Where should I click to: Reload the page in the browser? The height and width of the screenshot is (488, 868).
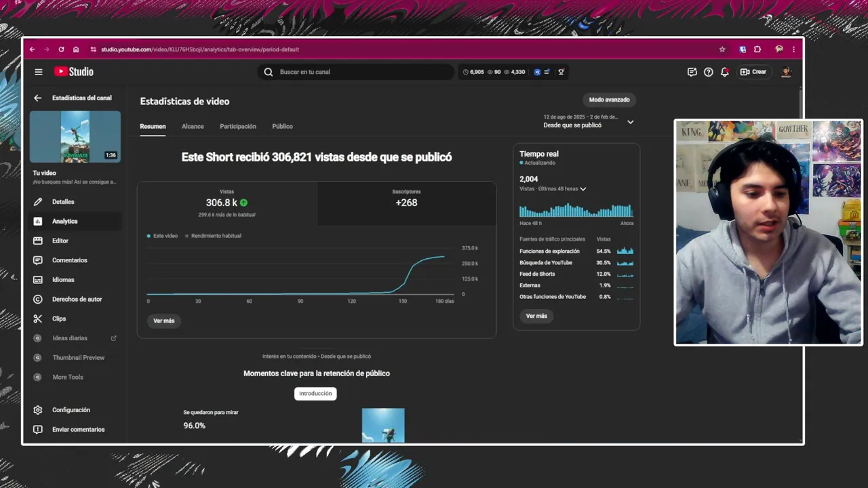pos(61,49)
